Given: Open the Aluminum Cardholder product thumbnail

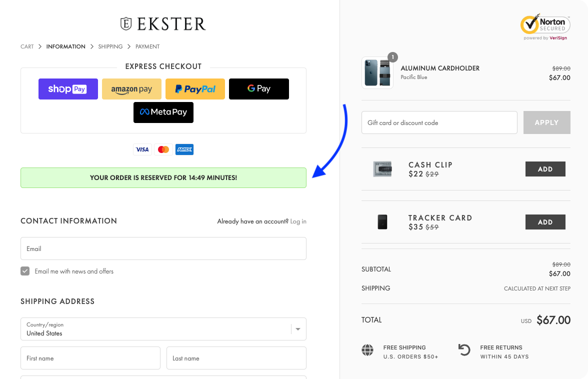Looking at the screenshot, I should click(x=377, y=72).
